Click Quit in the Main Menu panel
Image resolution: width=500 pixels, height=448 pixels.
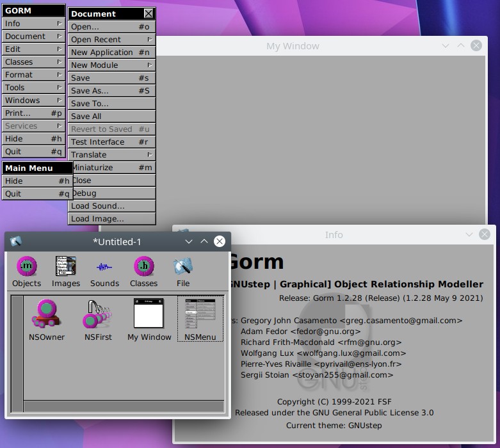pyautogui.click(x=37, y=193)
